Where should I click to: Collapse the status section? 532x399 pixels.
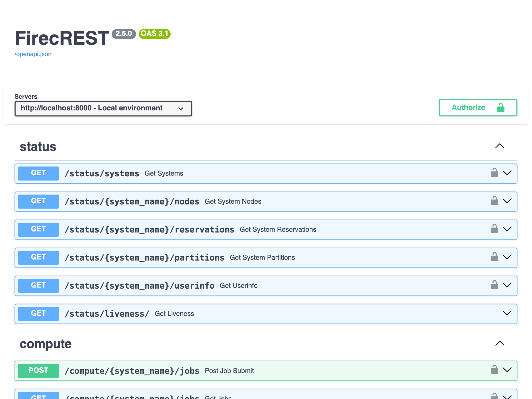500,146
